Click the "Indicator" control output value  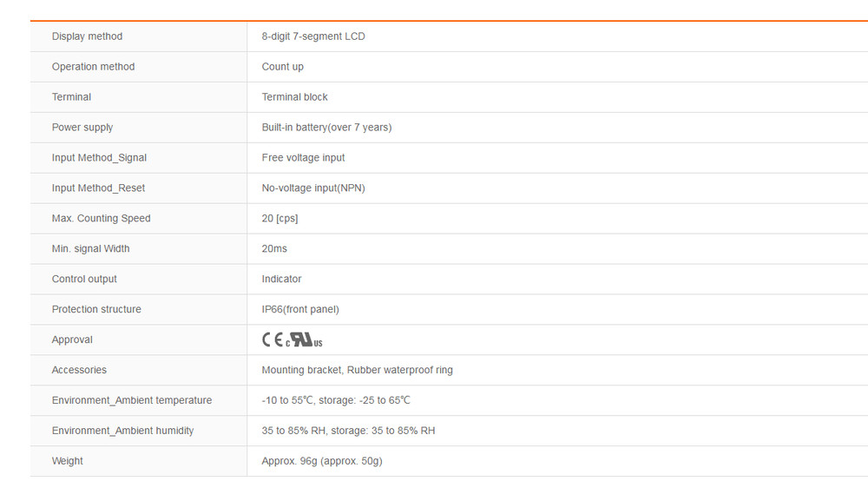click(x=281, y=280)
